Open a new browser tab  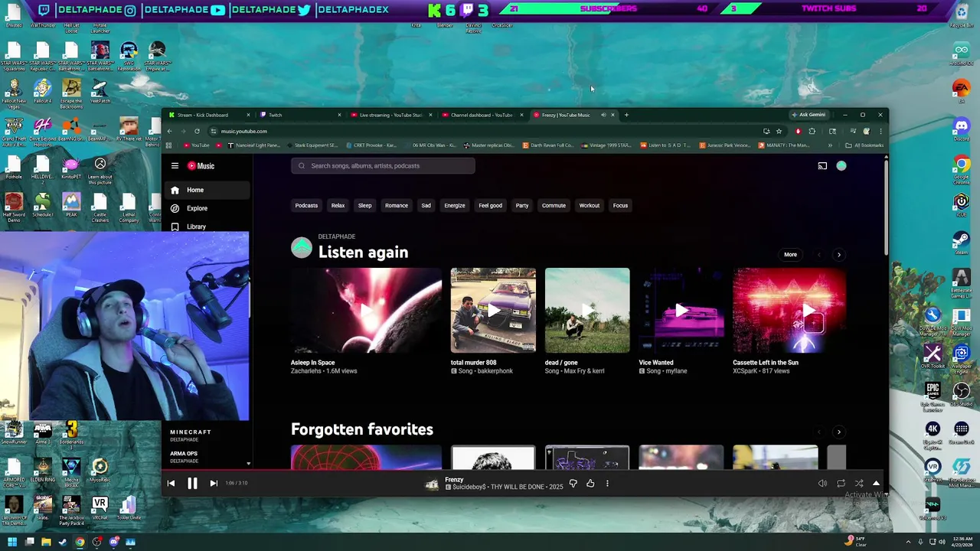click(626, 115)
